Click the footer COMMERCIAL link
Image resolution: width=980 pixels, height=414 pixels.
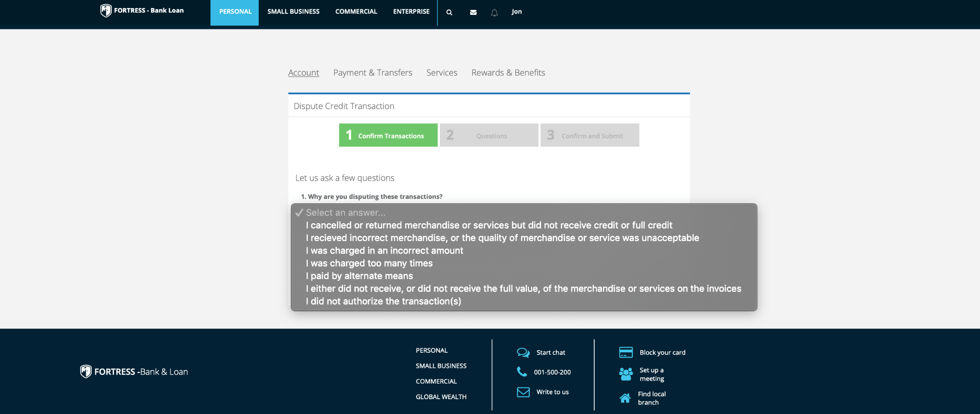[x=436, y=381]
